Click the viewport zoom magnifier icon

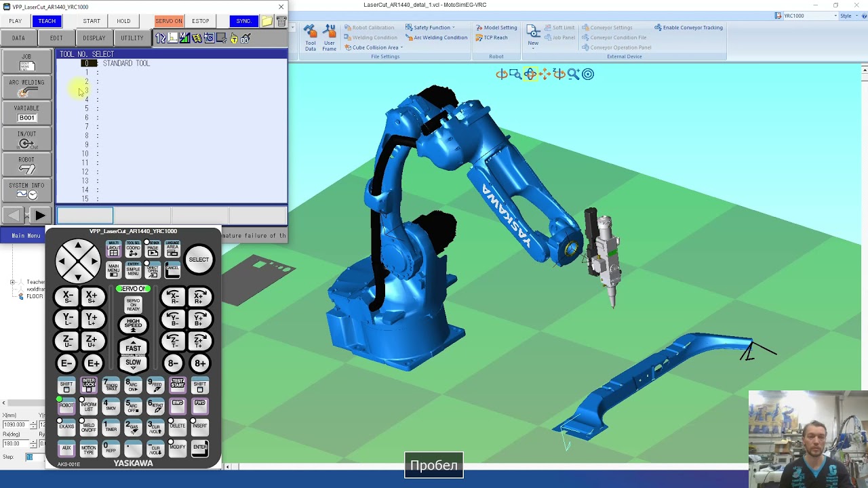point(574,74)
